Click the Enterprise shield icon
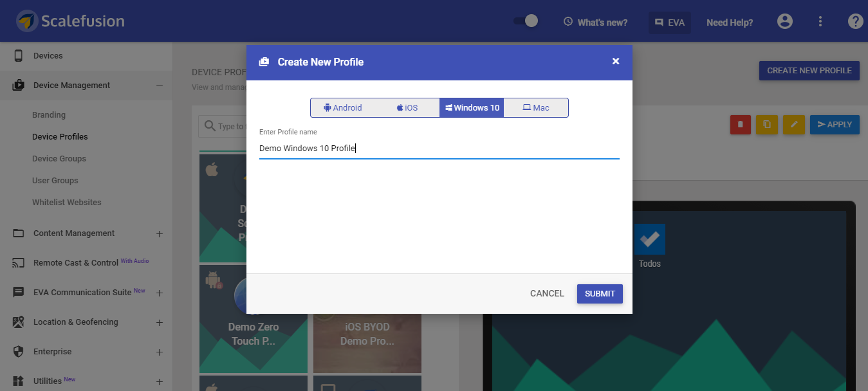The width and height of the screenshot is (868, 391). pyautogui.click(x=19, y=352)
